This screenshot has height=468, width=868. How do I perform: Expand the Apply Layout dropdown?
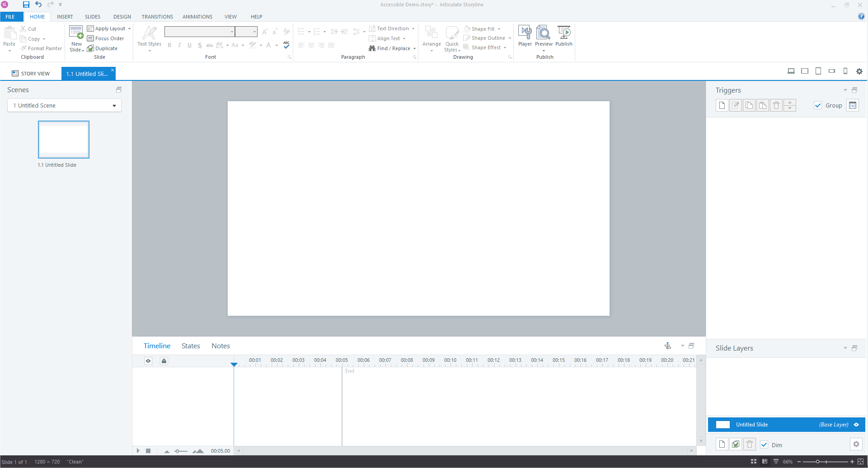coord(129,28)
